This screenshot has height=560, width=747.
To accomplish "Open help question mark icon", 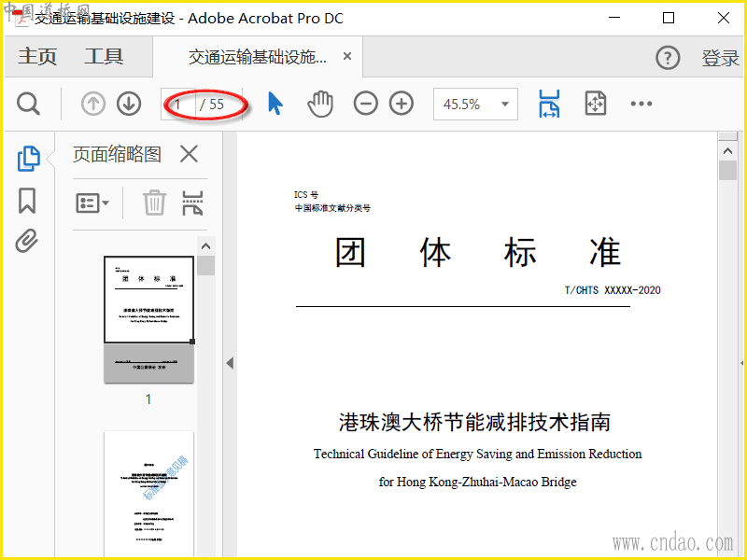I will [668, 58].
